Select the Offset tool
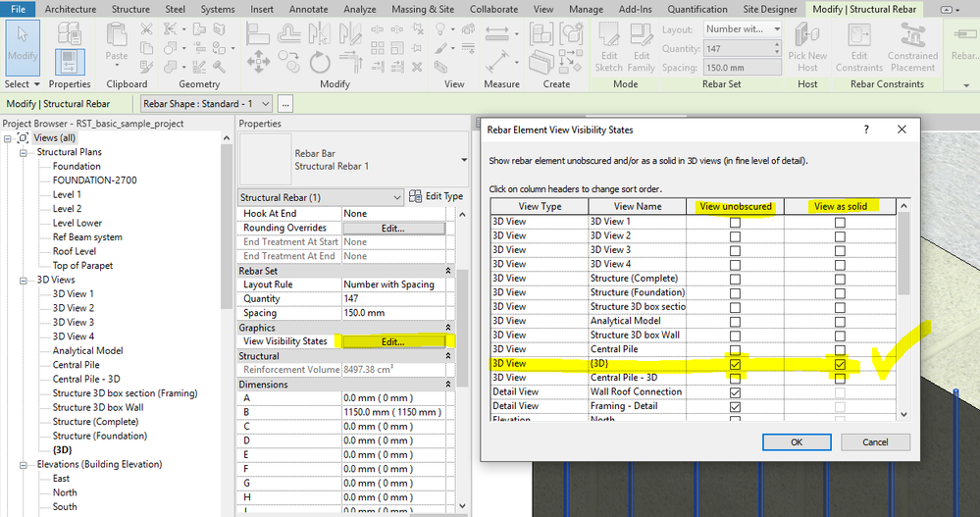The image size is (980, 517). coord(288,33)
